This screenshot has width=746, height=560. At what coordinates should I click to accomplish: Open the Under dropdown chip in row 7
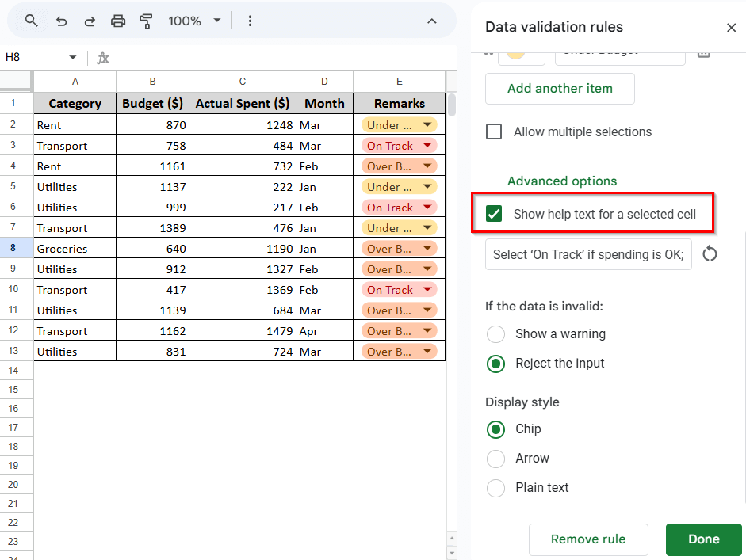tap(399, 228)
